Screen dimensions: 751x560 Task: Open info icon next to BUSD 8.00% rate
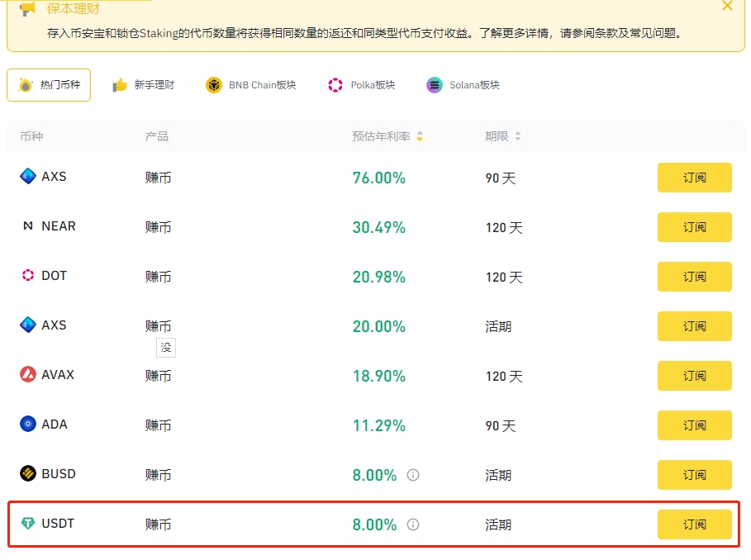point(414,475)
